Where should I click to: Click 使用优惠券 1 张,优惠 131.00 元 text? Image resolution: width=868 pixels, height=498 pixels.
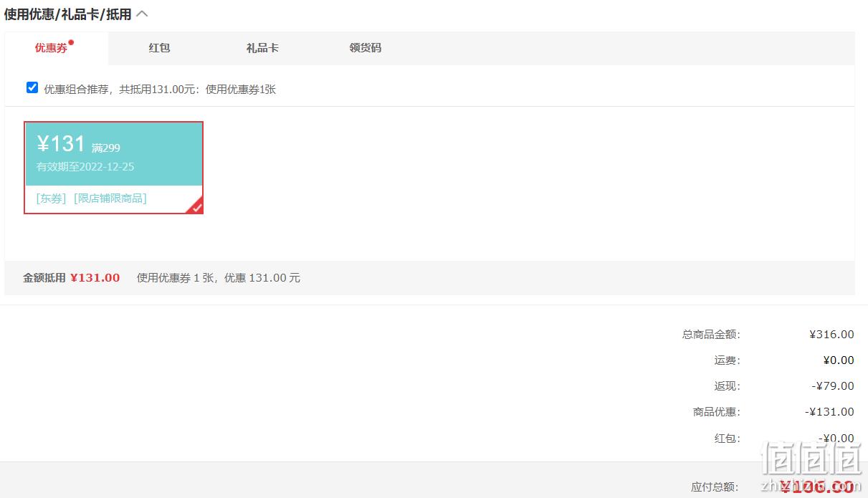pyautogui.click(x=219, y=278)
